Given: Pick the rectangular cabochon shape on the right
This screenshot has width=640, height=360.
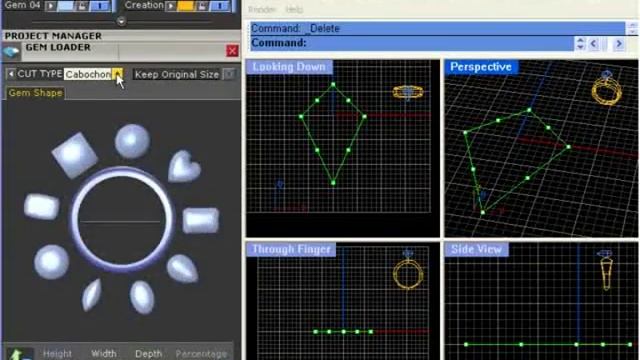Looking at the screenshot, I should click(200, 220).
